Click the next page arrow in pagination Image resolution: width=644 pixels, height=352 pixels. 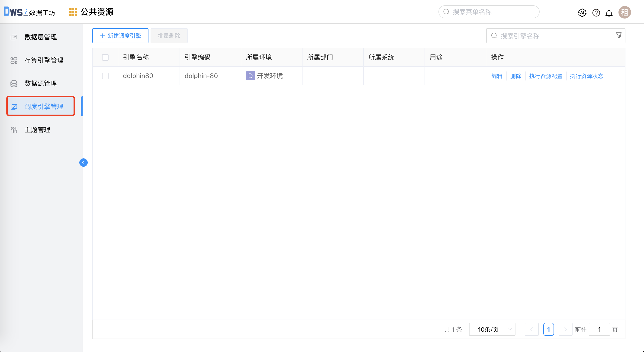click(566, 329)
